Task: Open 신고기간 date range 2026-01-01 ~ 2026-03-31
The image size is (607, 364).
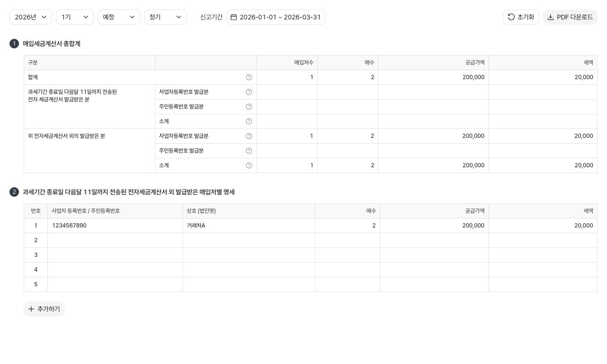Action: click(x=276, y=17)
